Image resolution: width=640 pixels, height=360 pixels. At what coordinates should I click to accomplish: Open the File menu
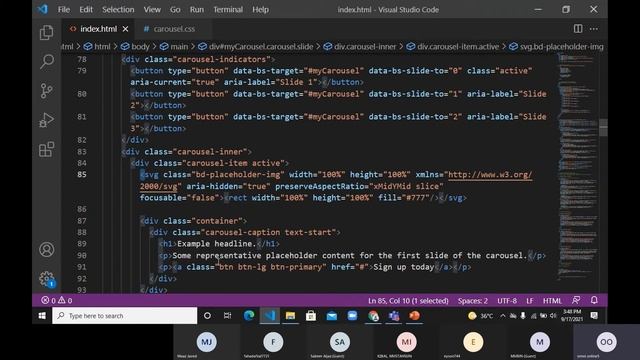[x=64, y=9]
